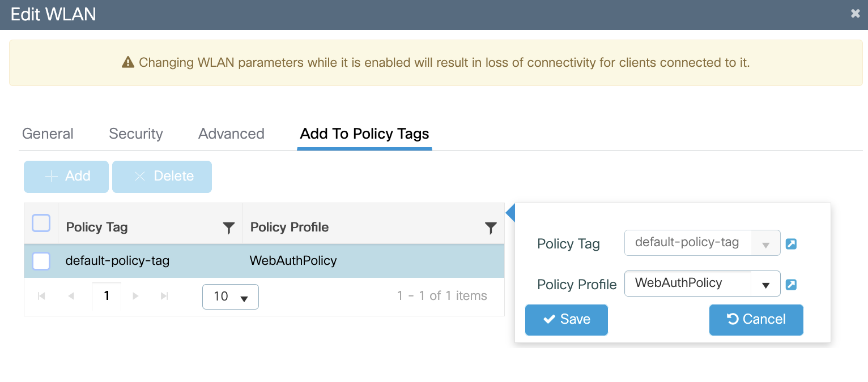Open Policy Tag external link icon

click(x=791, y=244)
